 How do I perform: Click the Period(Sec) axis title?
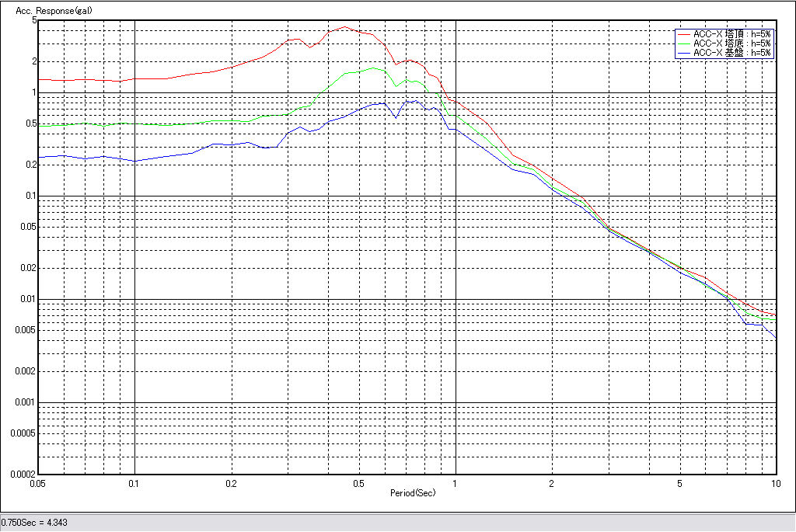[x=413, y=493]
